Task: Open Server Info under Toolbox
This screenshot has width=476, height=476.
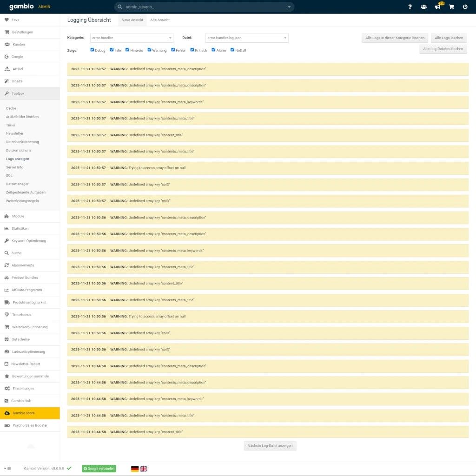Action: coord(14,167)
